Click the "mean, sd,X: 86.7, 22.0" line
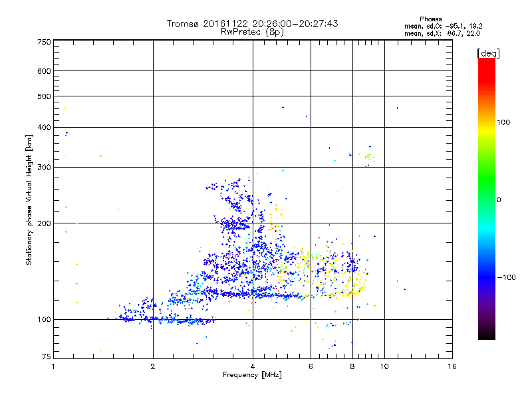The image size is (532, 399). pyautogui.click(x=442, y=33)
